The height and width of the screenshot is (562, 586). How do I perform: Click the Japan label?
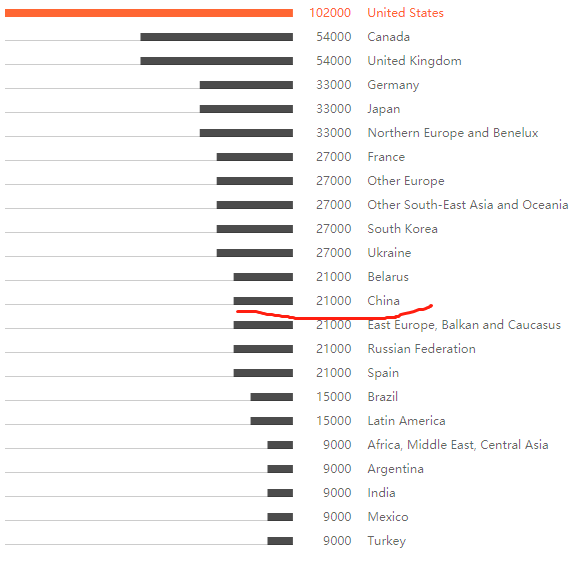point(383,109)
